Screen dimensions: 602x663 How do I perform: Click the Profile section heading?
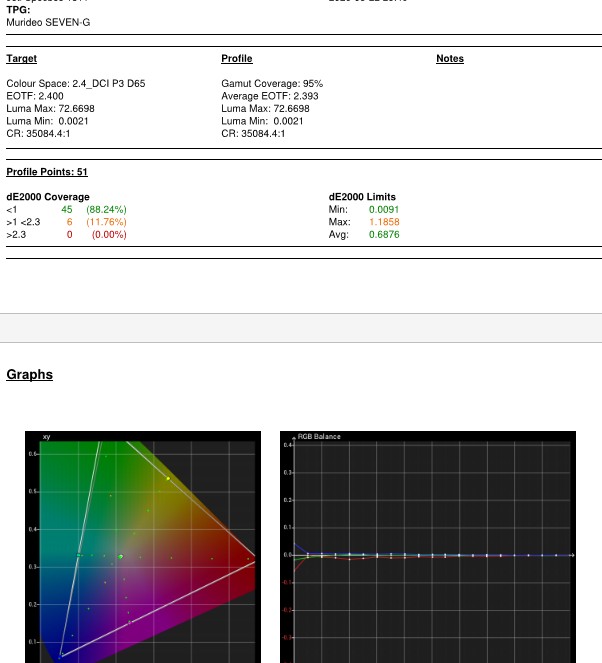click(x=236, y=59)
